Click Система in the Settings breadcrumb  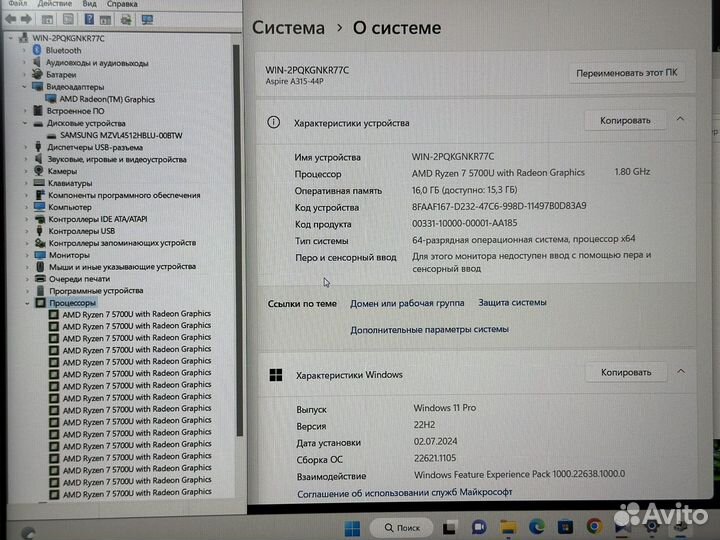288,28
